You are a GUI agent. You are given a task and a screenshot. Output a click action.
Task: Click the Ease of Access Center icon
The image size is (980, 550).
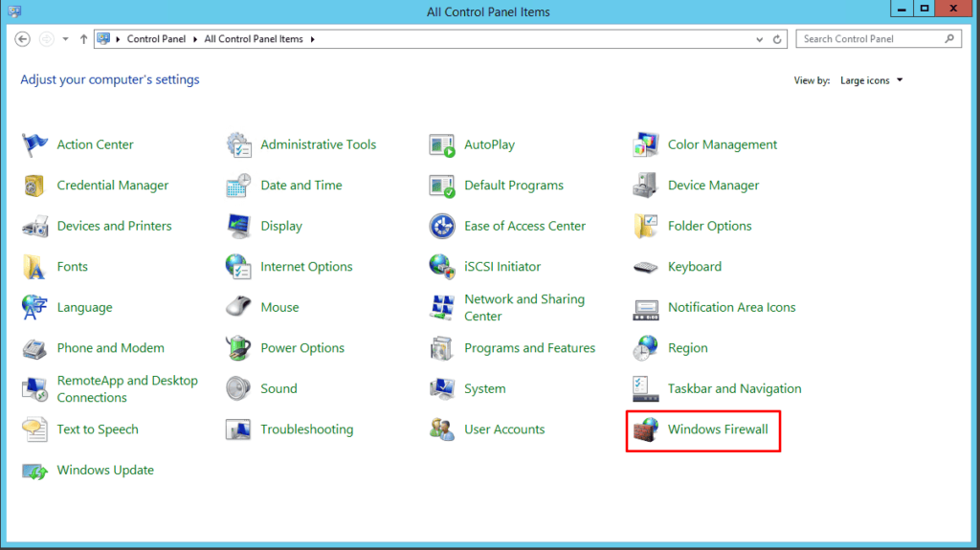point(442,227)
